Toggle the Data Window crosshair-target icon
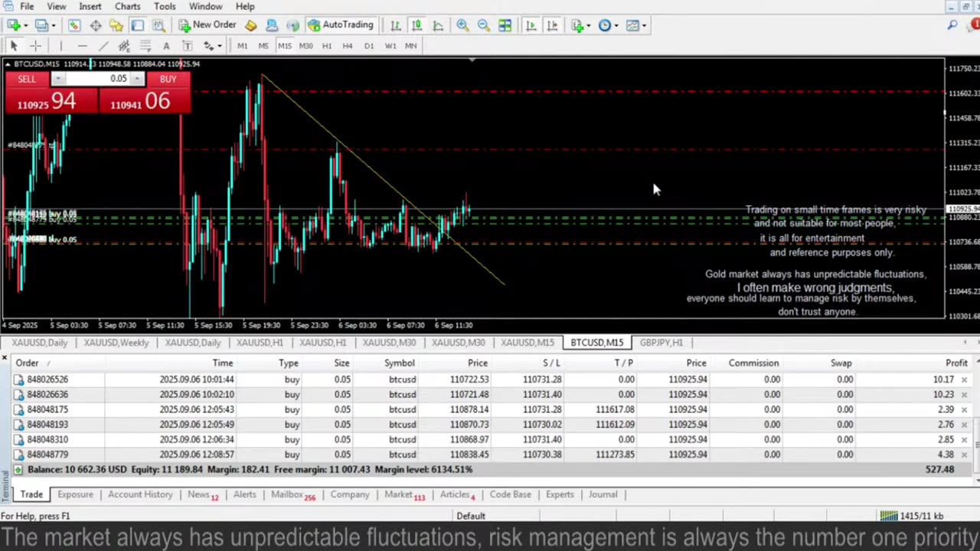Viewport: 980px width, 551px height. (x=96, y=25)
